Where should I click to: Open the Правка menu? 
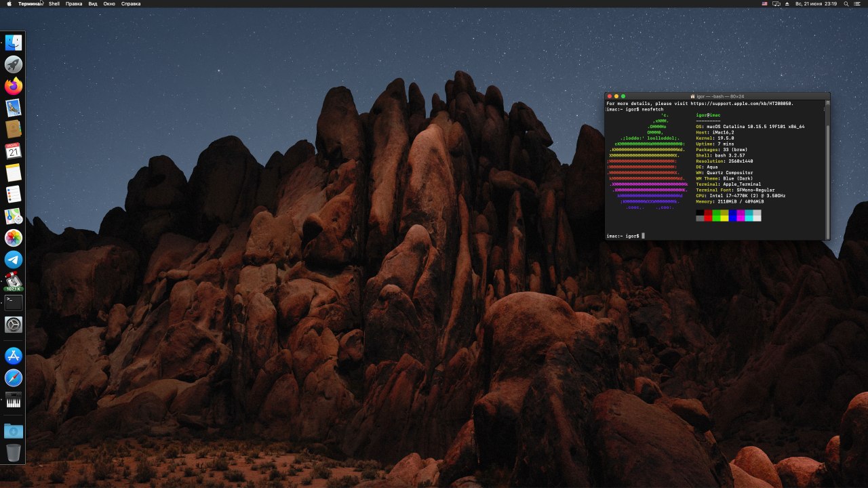74,3
